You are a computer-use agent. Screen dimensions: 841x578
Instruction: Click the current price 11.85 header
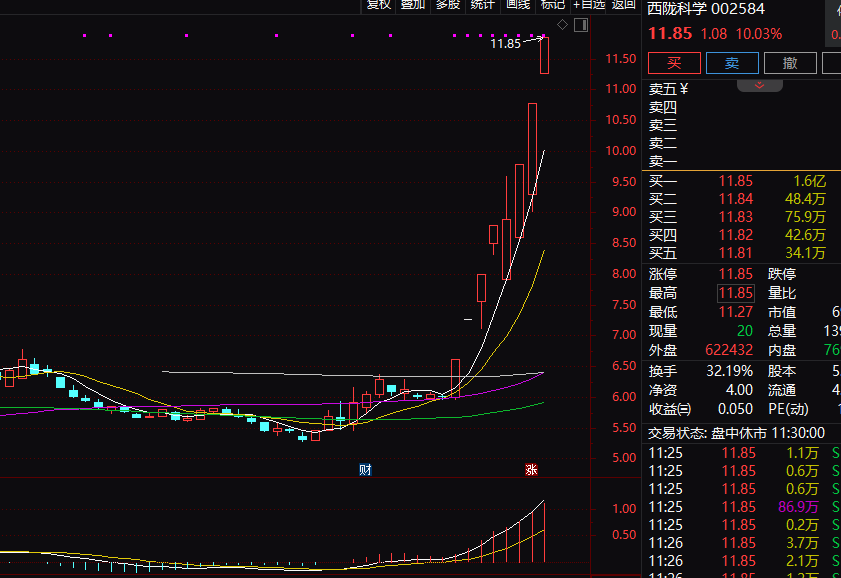(x=670, y=34)
